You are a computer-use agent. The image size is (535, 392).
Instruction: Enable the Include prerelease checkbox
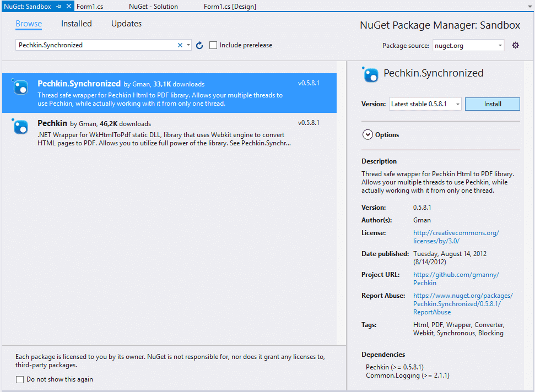point(213,45)
